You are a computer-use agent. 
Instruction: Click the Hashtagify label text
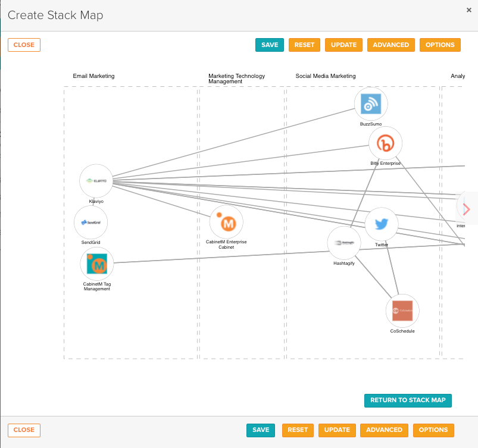pos(344,264)
